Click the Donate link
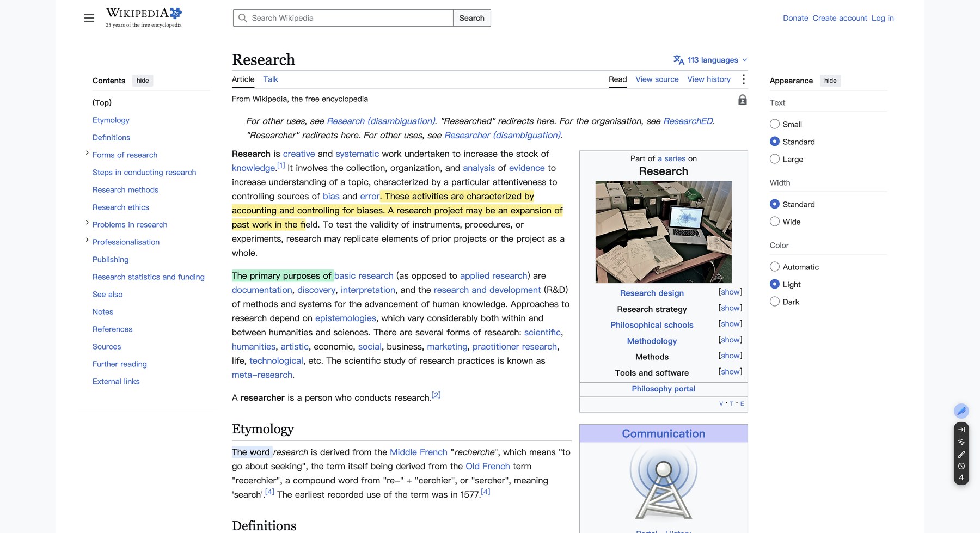 click(x=795, y=18)
